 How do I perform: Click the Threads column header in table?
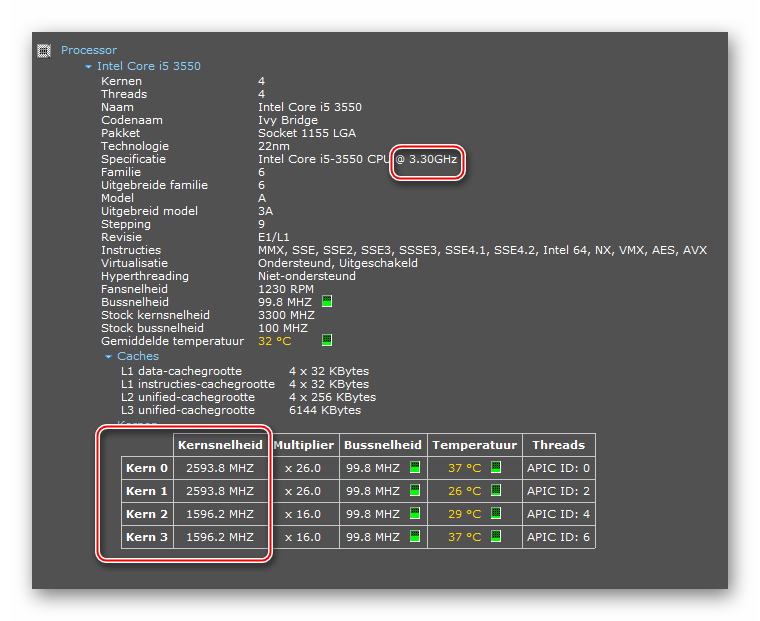(558, 445)
